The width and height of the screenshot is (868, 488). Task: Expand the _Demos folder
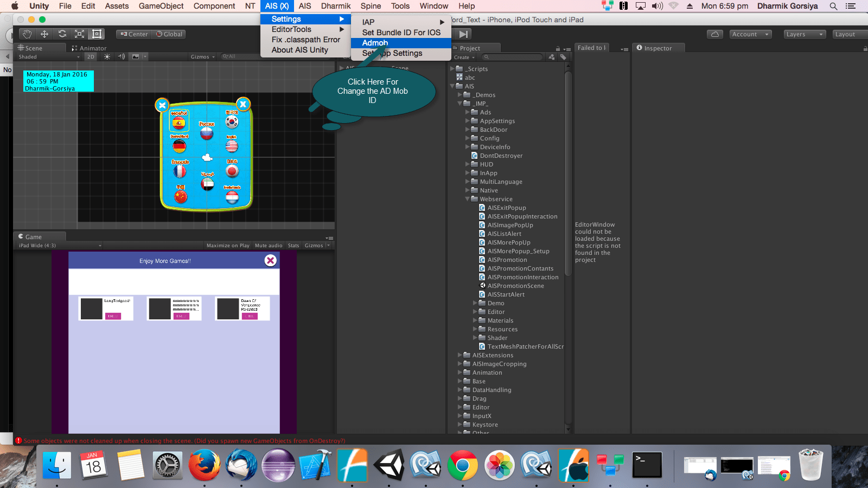pyautogui.click(x=460, y=95)
